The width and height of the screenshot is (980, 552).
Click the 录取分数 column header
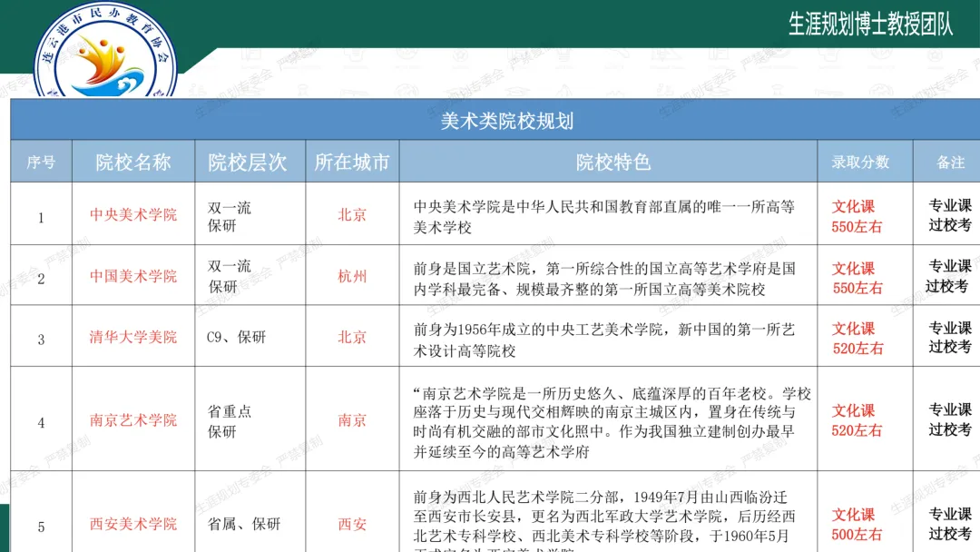coord(860,163)
